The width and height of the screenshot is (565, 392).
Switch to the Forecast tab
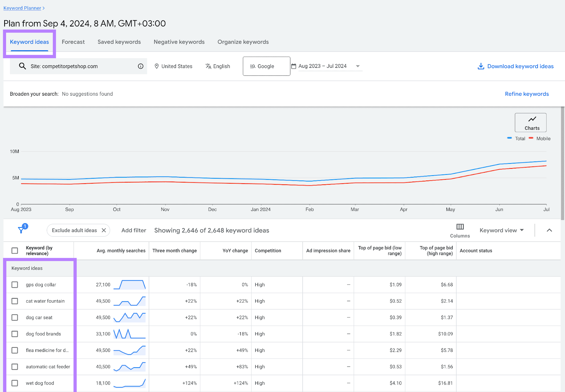click(x=73, y=42)
